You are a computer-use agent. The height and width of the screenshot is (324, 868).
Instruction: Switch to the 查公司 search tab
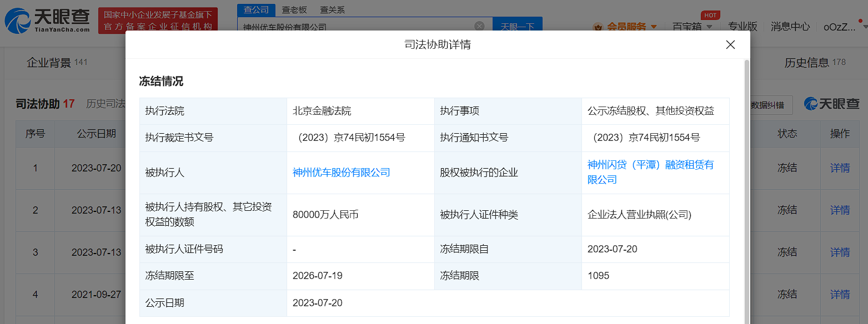(x=256, y=10)
